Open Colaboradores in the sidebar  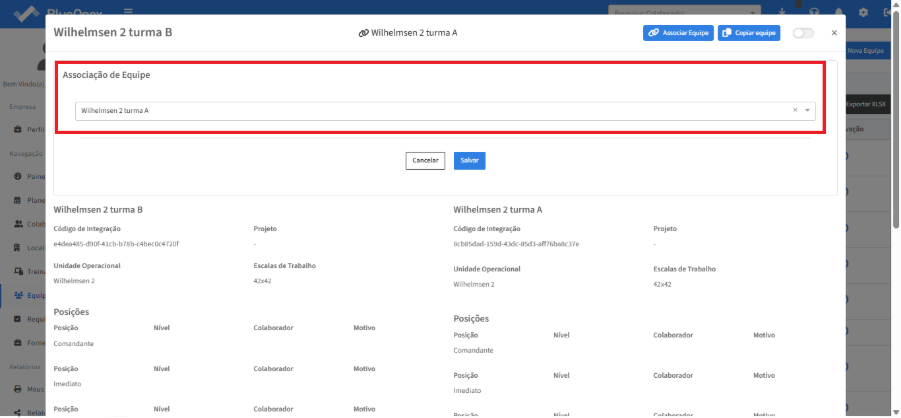click(28, 224)
